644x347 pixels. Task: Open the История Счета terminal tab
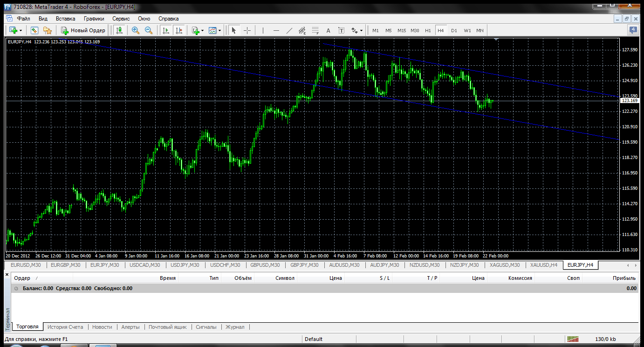coord(65,327)
